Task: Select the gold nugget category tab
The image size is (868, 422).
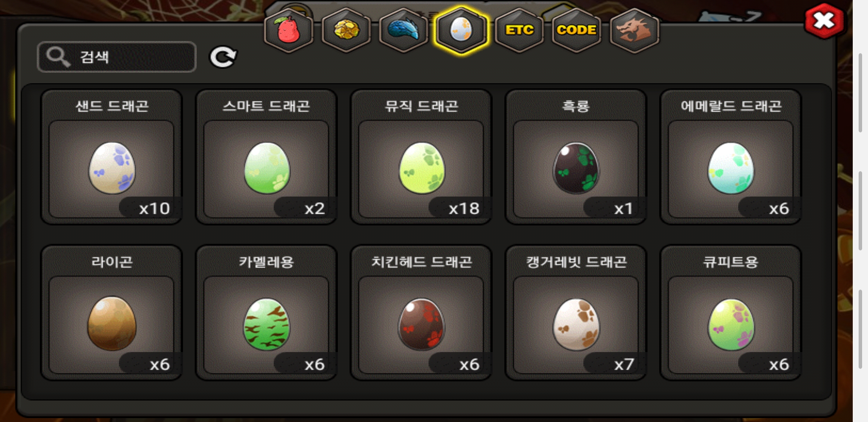Action: (x=346, y=30)
